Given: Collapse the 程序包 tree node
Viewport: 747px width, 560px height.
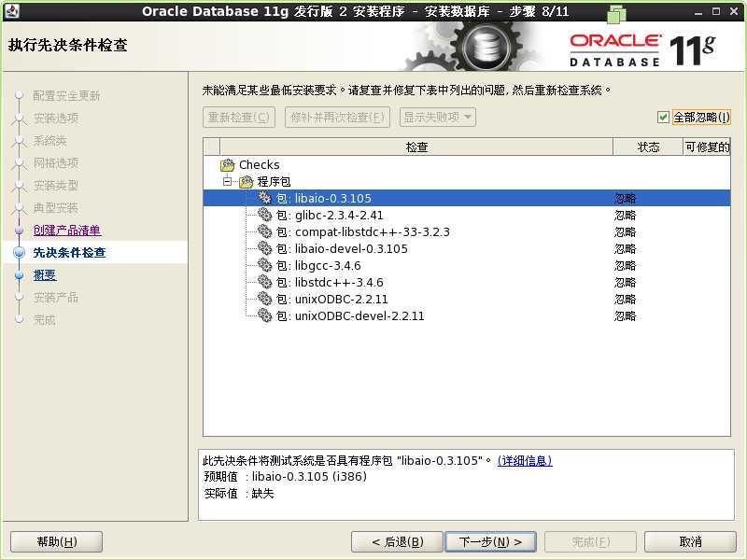Looking at the screenshot, I should (x=228, y=181).
